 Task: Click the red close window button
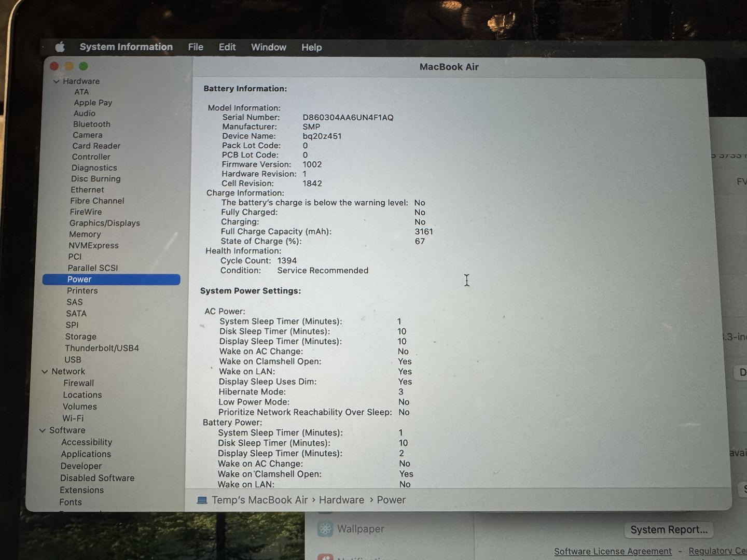54,66
